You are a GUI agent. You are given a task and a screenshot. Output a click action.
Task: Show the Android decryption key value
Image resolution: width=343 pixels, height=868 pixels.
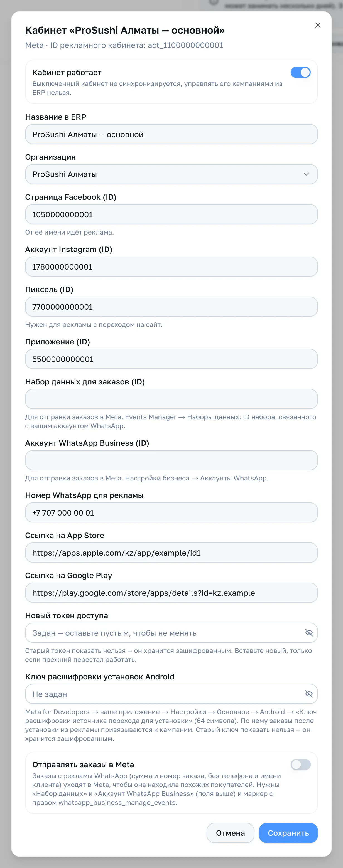(x=308, y=694)
